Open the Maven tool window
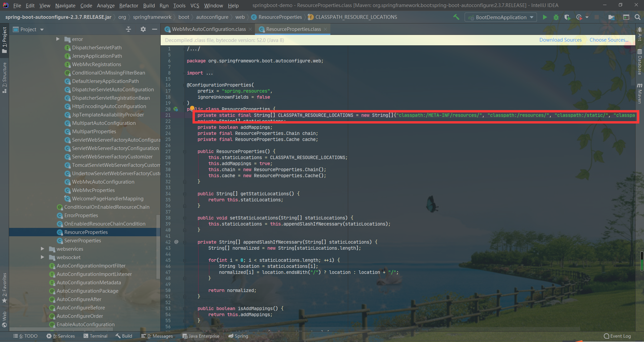644x342 pixels. click(x=640, y=93)
